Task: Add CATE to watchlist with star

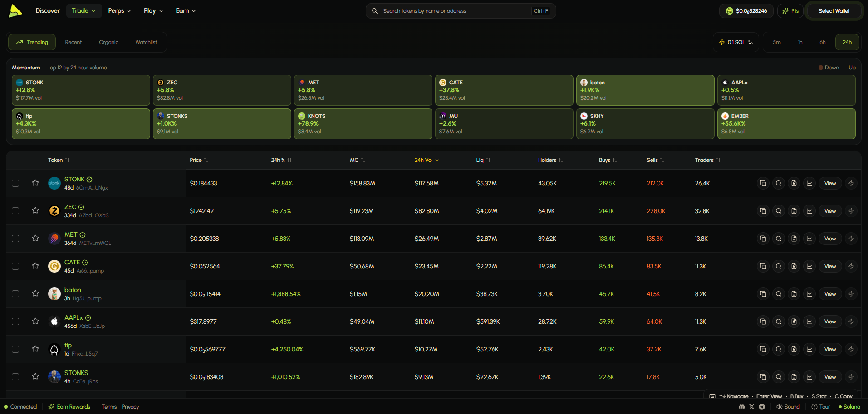Action: coord(35,266)
